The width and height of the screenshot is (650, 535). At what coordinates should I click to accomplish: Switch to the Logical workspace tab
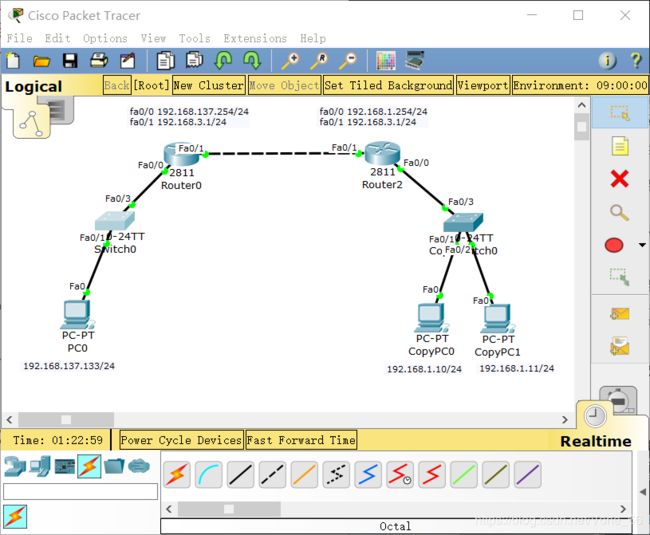point(33,86)
